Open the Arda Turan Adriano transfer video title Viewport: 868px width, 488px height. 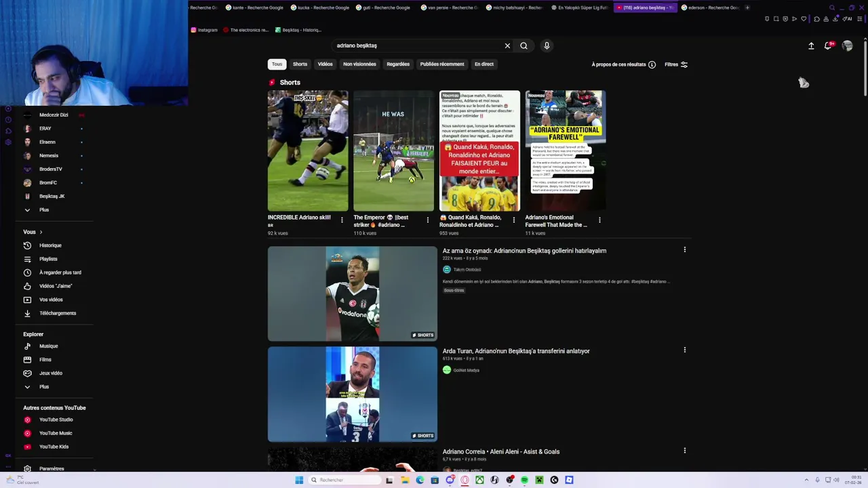[x=516, y=351]
